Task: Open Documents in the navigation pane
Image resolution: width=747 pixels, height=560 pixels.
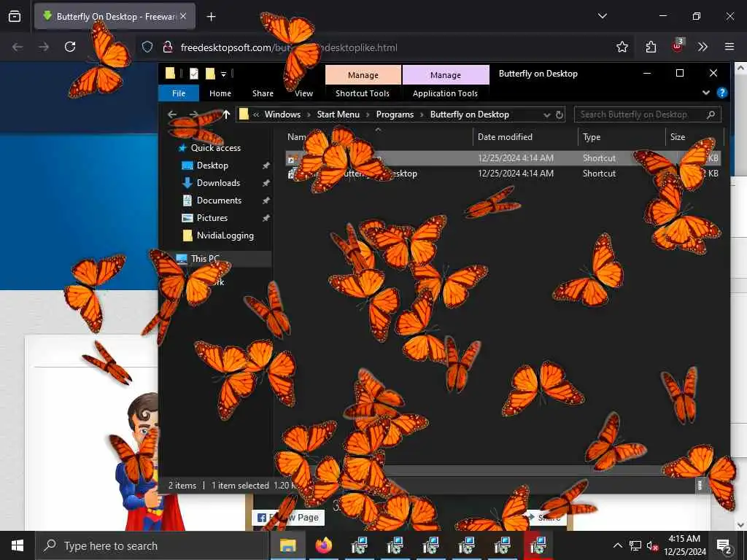Action: 219,201
